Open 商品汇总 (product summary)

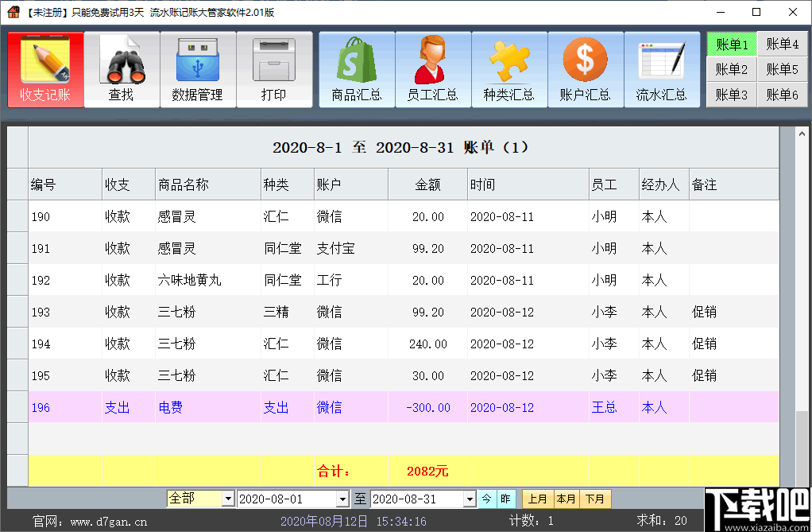356,69
